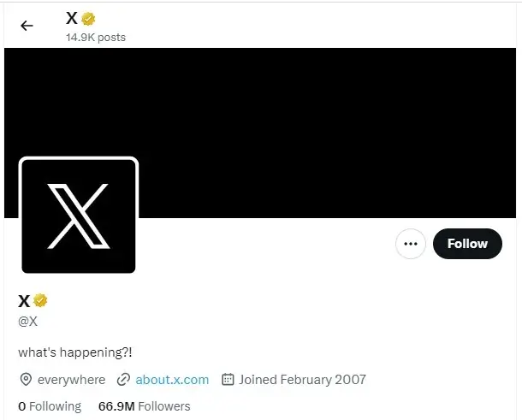
Task: Click the back arrow icon
Action: 27,26
